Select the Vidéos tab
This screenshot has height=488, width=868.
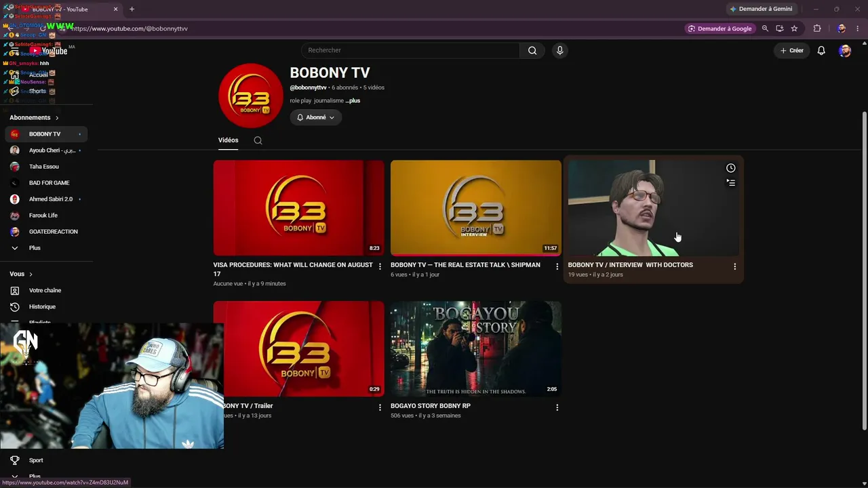coord(228,140)
